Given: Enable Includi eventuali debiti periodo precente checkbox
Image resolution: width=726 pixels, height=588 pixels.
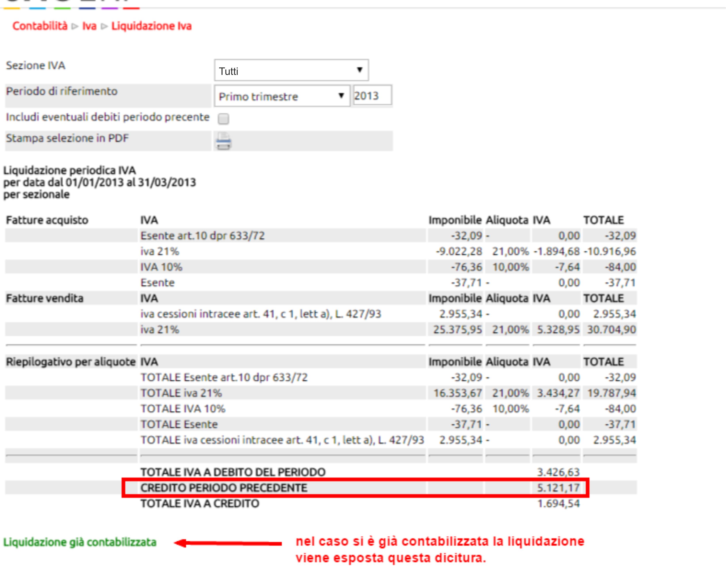Looking at the screenshot, I should [x=223, y=119].
